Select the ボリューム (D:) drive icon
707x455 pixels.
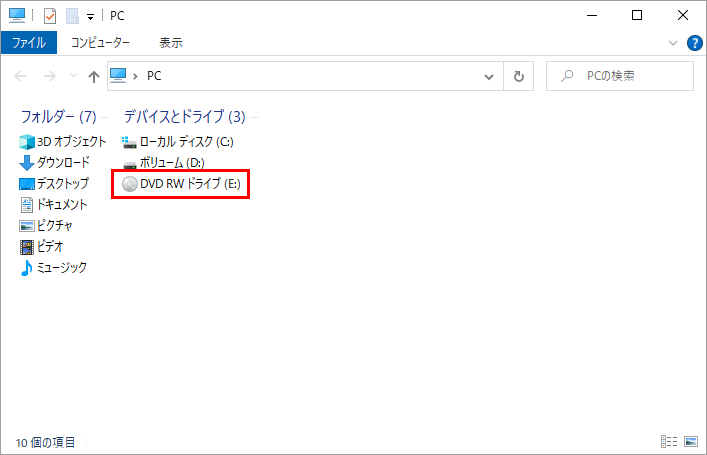point(129,164)
